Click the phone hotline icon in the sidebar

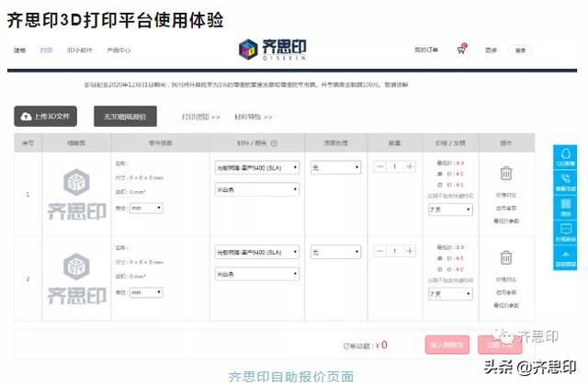tap(565, 182)
